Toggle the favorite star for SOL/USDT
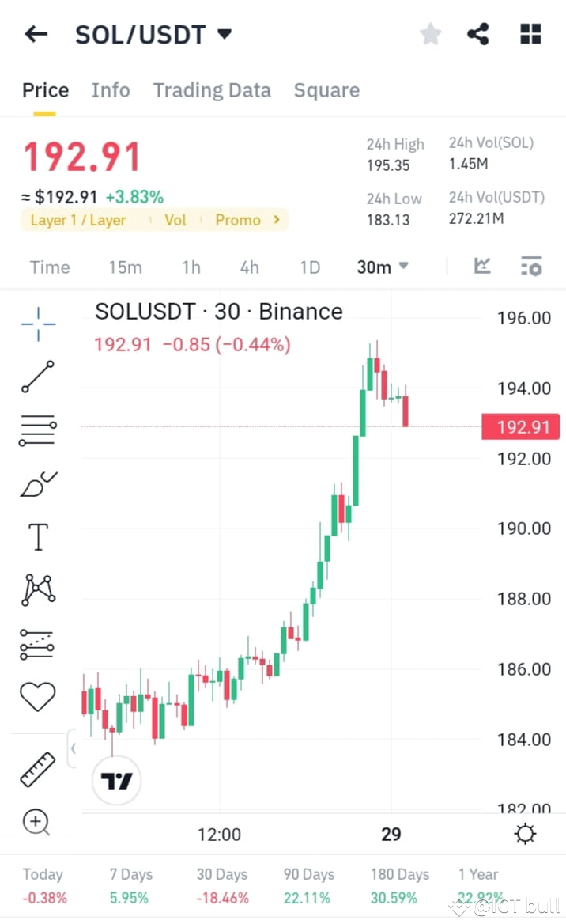566x924 pixels. (x=430, y=34)
